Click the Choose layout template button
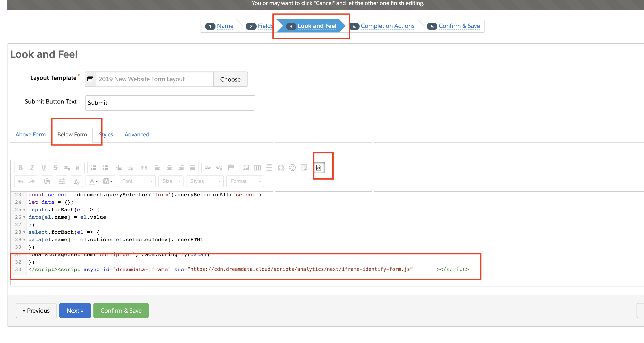Screen dimensions: 644x343 (x=230, y=79)
